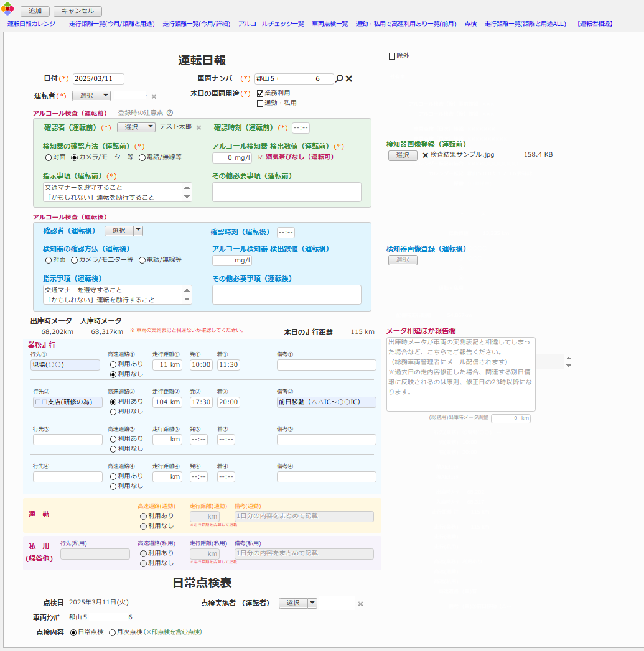Click the colorful app logo icon
This screenshot has width=644, height=651.
7,10
